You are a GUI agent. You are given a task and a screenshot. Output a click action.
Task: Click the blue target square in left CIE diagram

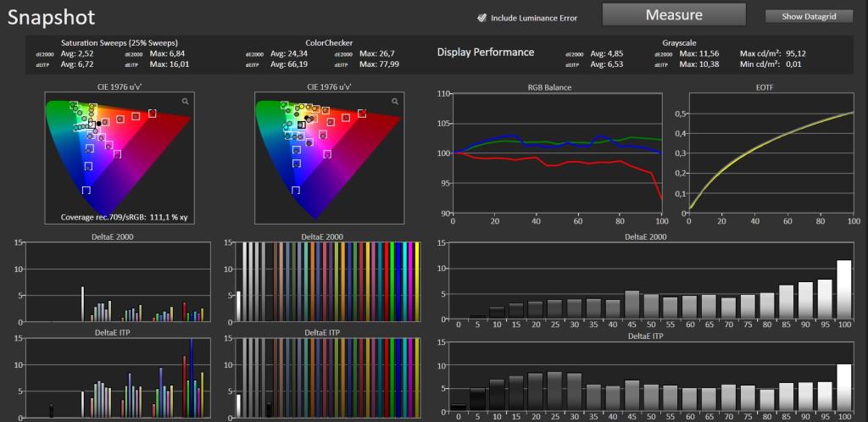tap(86, 191)
